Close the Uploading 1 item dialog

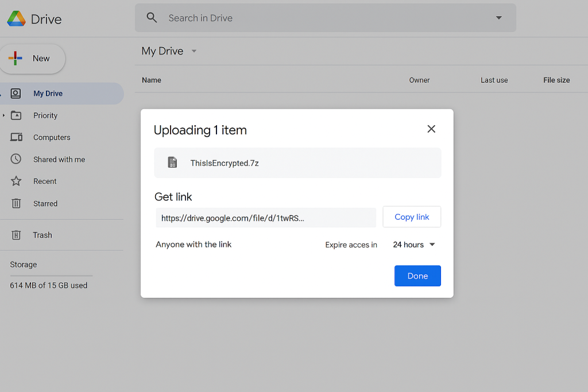[x=431, y=129]
